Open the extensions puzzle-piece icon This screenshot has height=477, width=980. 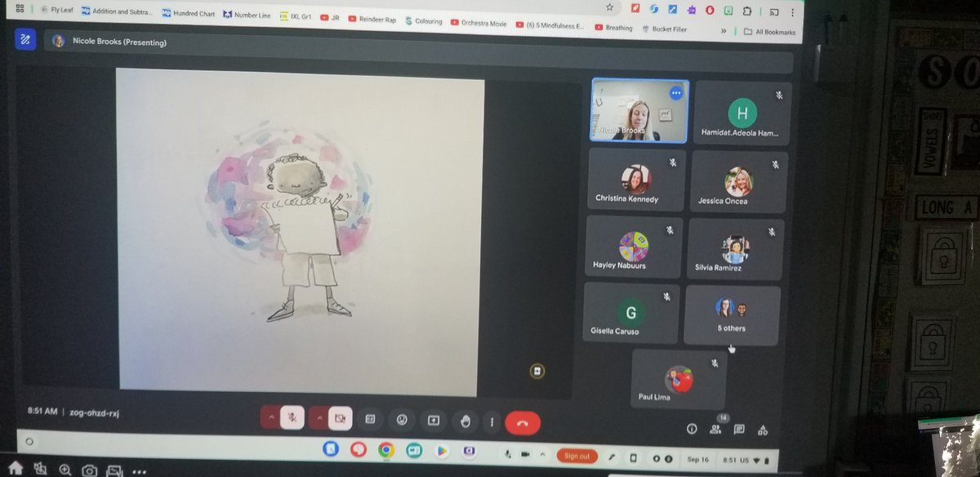pos(748,11)
